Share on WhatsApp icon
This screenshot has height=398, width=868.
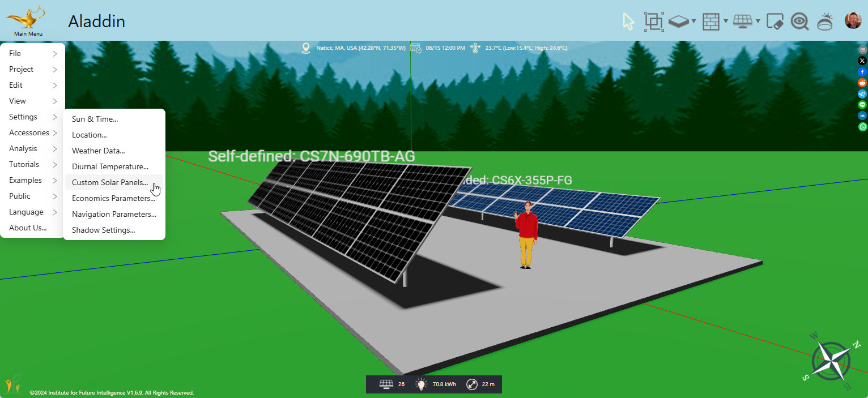coord(862,127)
